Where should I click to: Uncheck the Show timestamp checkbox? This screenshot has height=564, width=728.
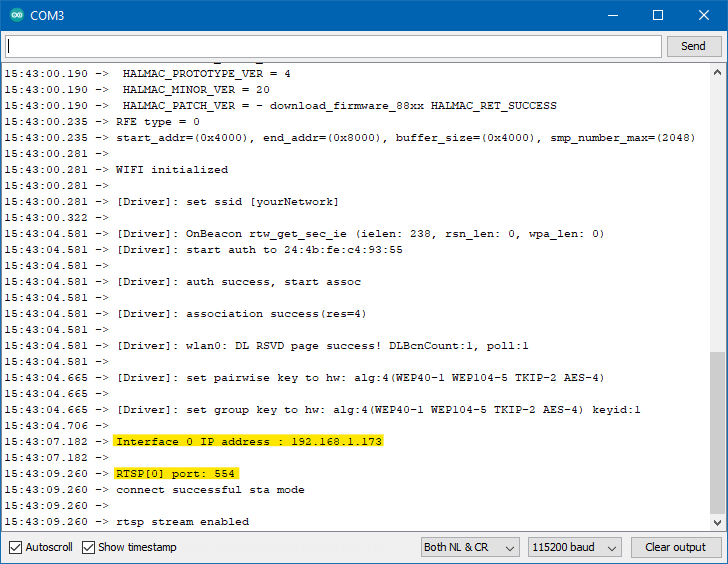pos(89,547)
